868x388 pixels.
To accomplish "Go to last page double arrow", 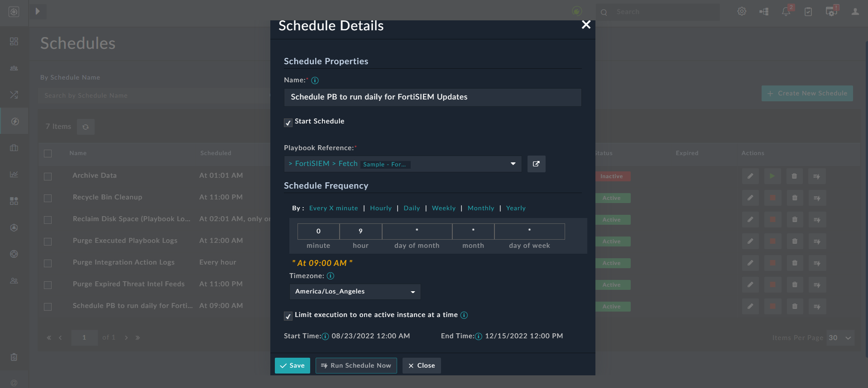I will point(138,337).
